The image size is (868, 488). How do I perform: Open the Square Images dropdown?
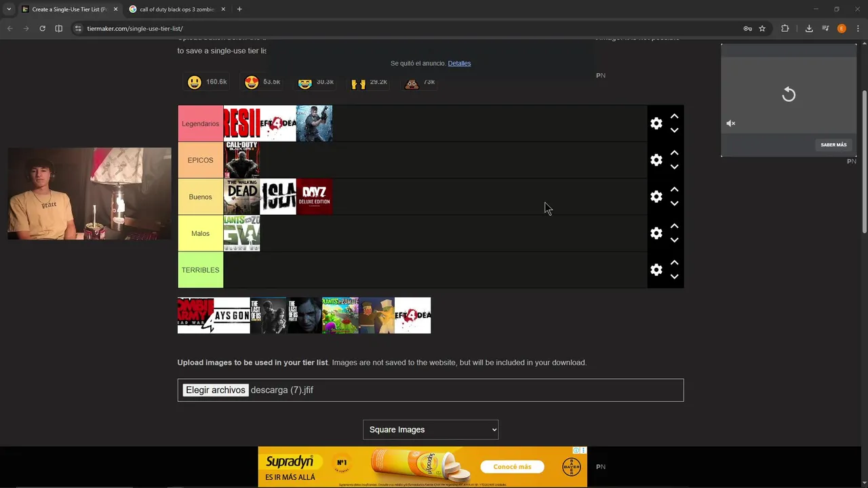pos(431,430)
